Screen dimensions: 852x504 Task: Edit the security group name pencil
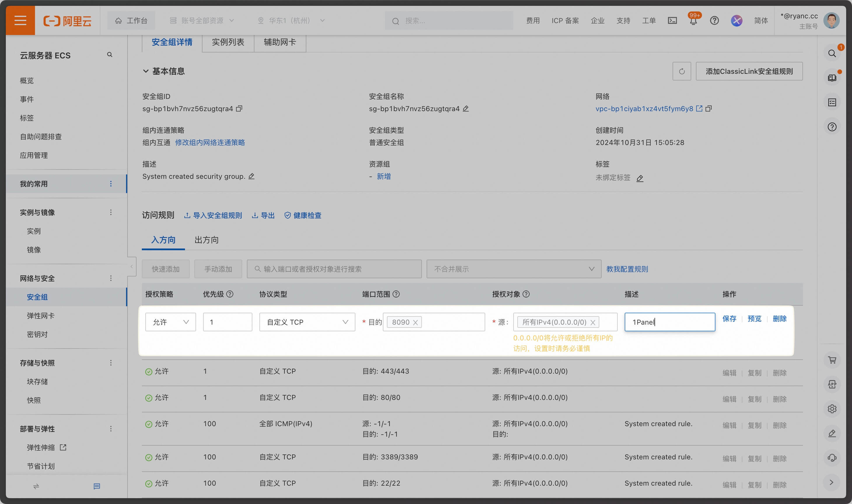466,109
